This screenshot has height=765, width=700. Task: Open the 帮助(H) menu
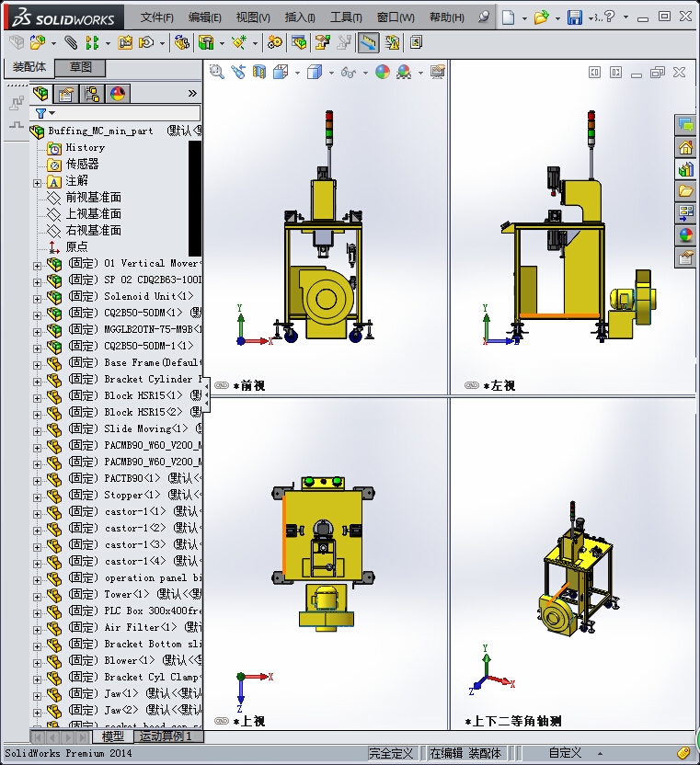coord(447,17)
